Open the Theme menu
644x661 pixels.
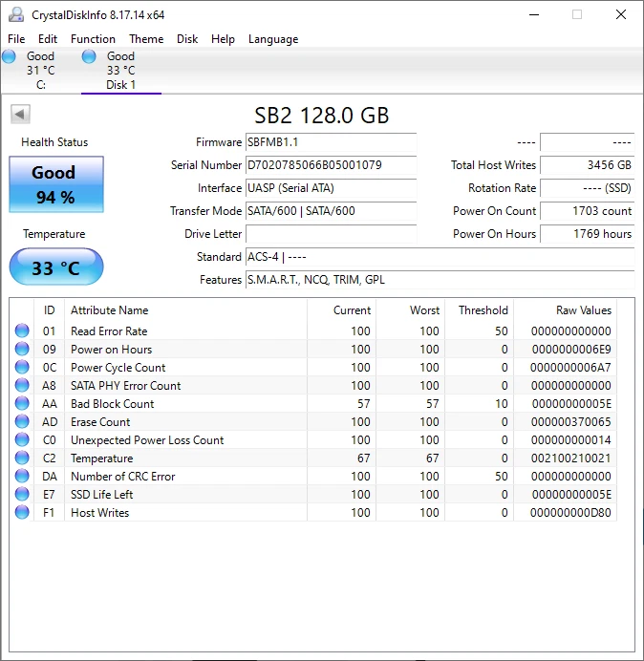(x=146, y=39)
